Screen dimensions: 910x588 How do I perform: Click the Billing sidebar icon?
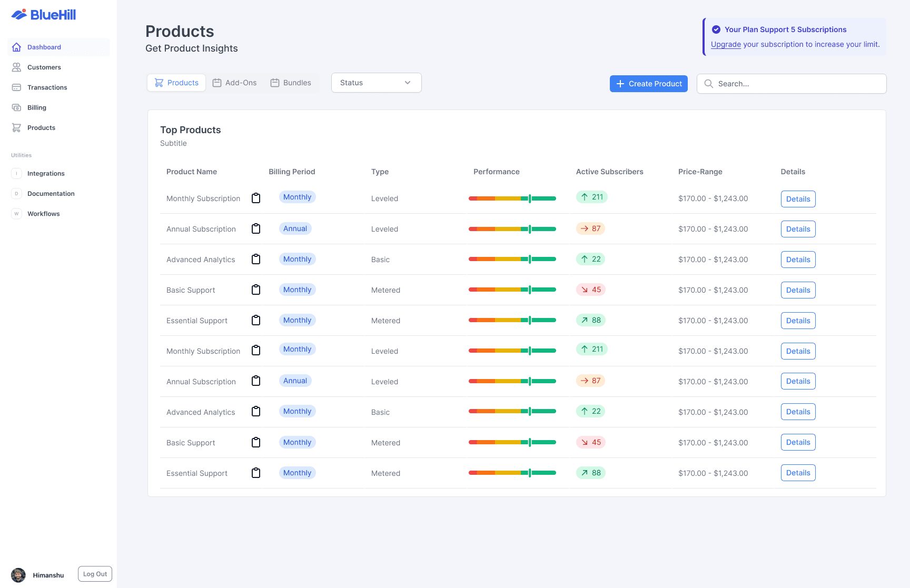tap(16, 107)
